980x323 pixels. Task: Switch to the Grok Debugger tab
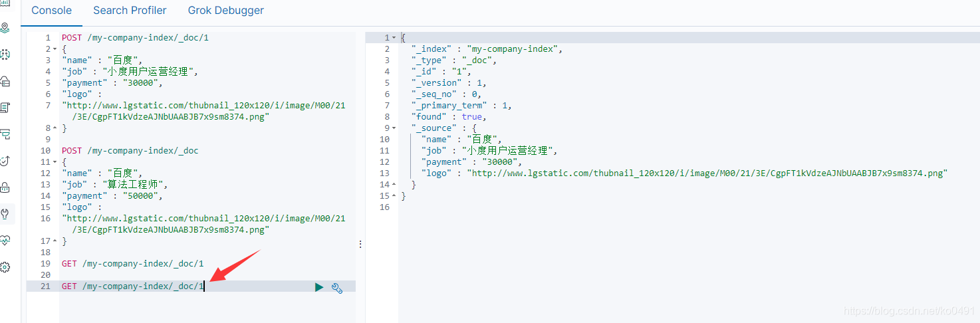pyautogui.click(x=226, y=11)
